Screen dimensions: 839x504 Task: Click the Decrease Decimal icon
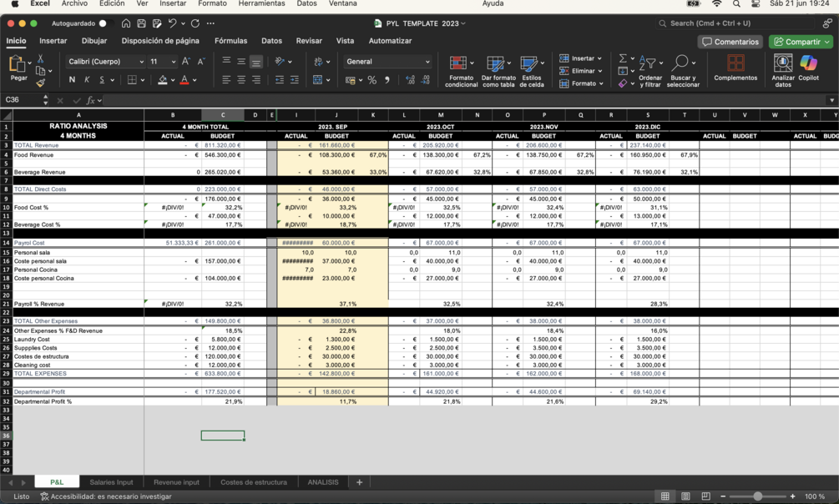pyautogui.click(x=426, y=80)
